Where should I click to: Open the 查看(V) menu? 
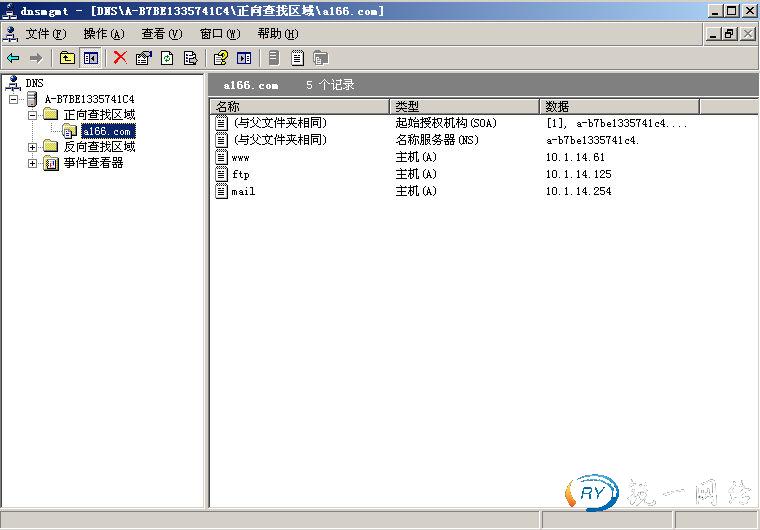[162, 33]
